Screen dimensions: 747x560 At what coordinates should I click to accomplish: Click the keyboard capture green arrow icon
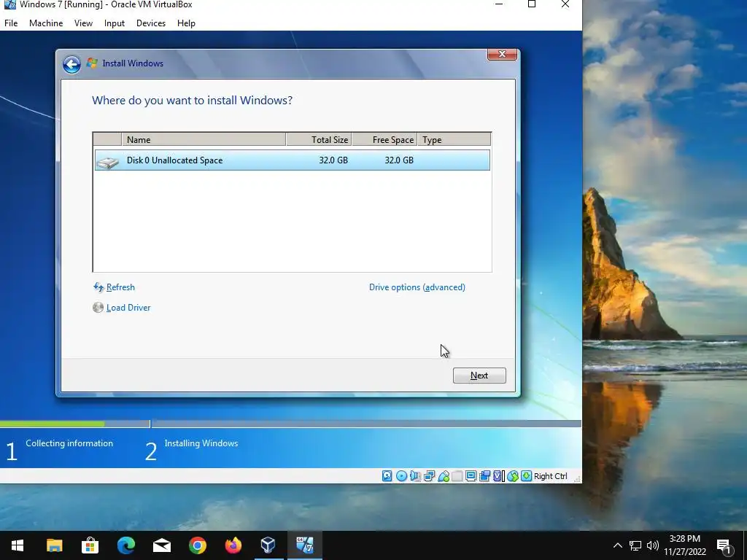point(526,475)
